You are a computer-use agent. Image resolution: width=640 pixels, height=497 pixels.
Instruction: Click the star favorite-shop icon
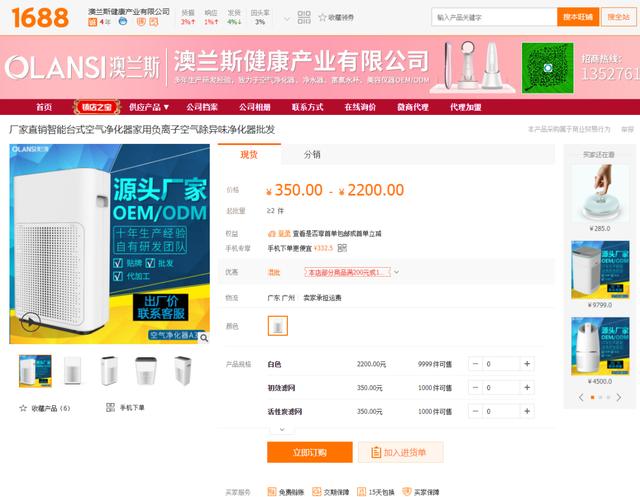(x=322, y=17)
